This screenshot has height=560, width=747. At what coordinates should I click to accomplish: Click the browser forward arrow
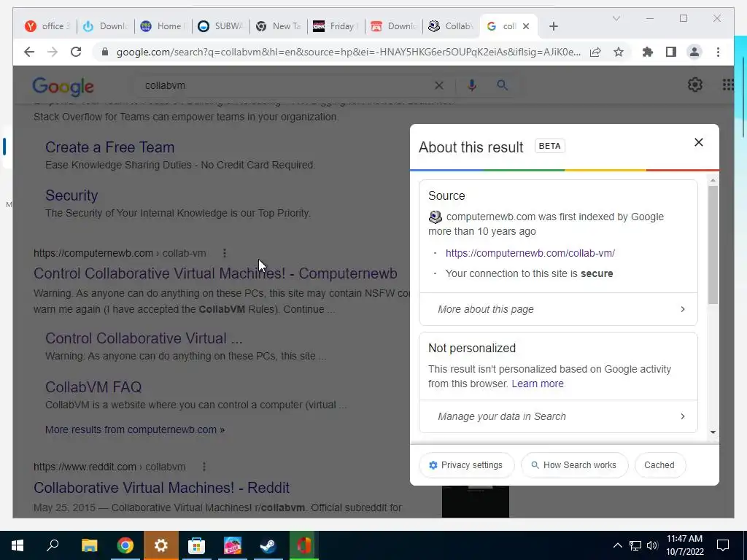pos(53,52)
